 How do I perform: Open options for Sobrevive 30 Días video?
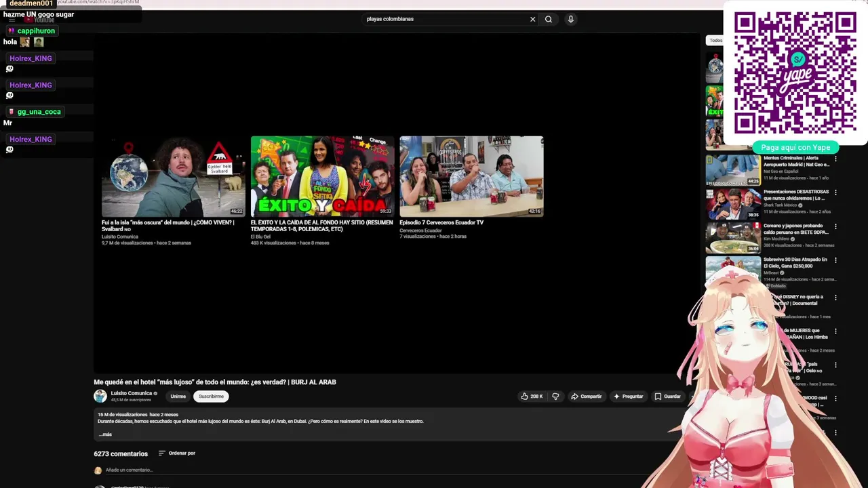835,260
